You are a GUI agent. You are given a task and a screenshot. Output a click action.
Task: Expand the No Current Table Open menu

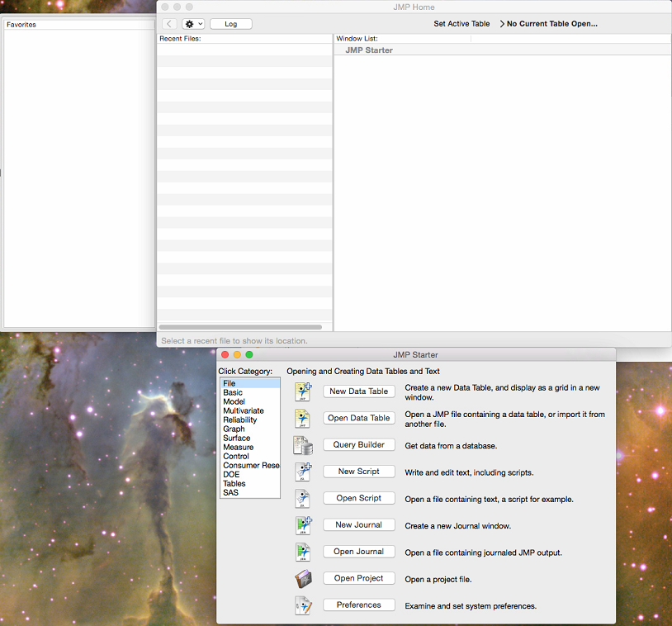click(x=548, y=24)
